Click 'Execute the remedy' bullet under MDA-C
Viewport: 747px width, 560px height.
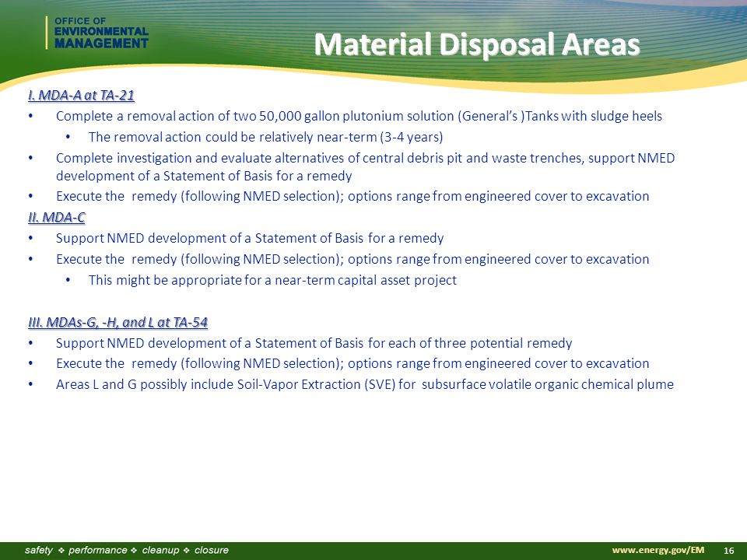click(352, 259)
